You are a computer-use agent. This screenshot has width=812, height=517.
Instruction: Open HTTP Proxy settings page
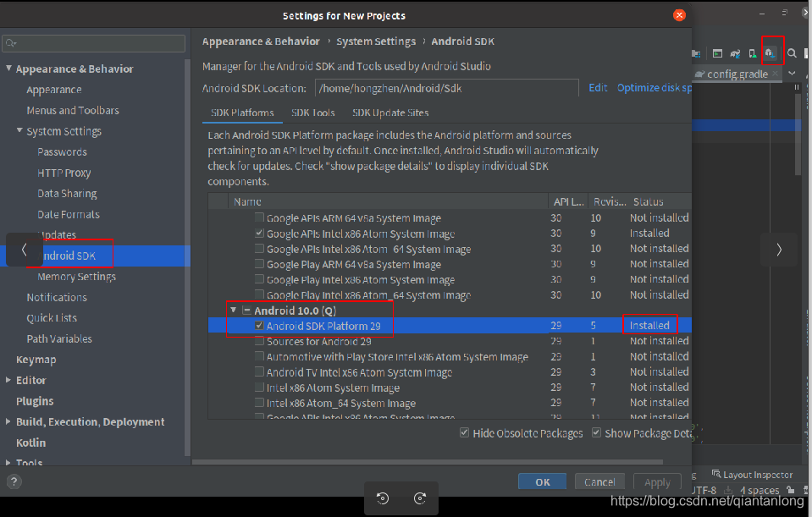(x=64, y=173)
